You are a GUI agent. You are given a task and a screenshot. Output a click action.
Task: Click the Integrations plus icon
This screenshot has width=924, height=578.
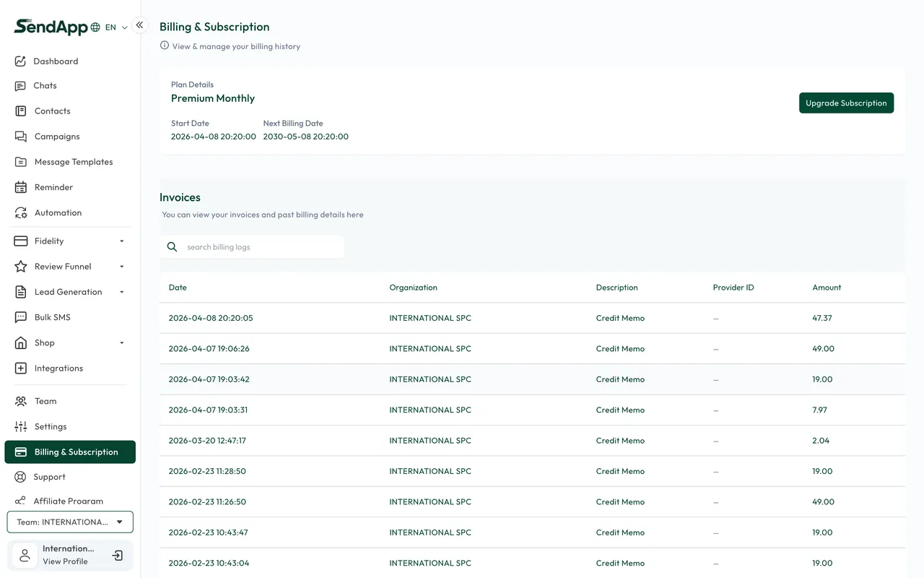coord(21,368)
